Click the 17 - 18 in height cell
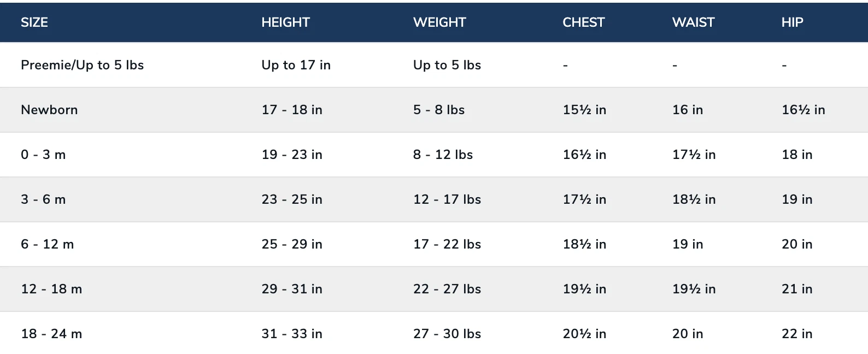 click(292, 110)
